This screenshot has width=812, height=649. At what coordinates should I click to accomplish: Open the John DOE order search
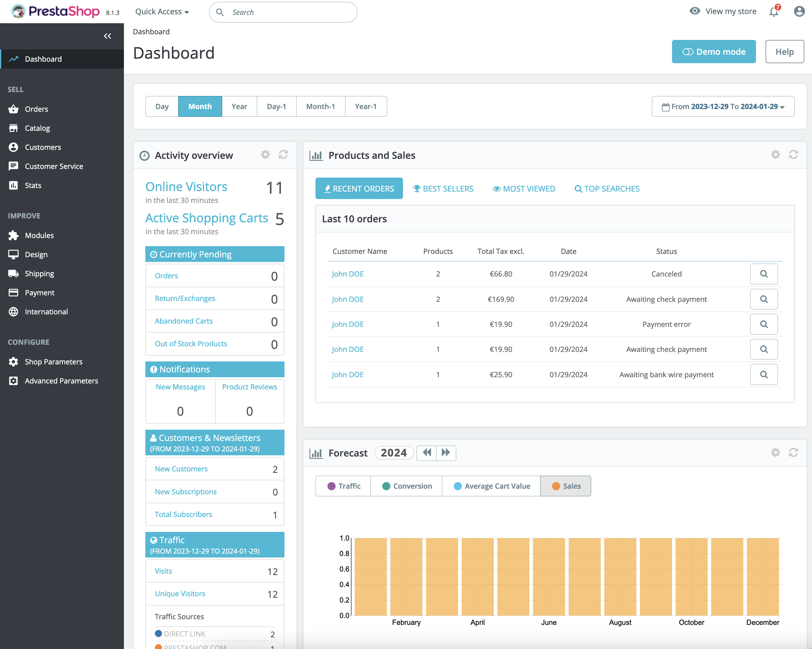coord(764,274)
